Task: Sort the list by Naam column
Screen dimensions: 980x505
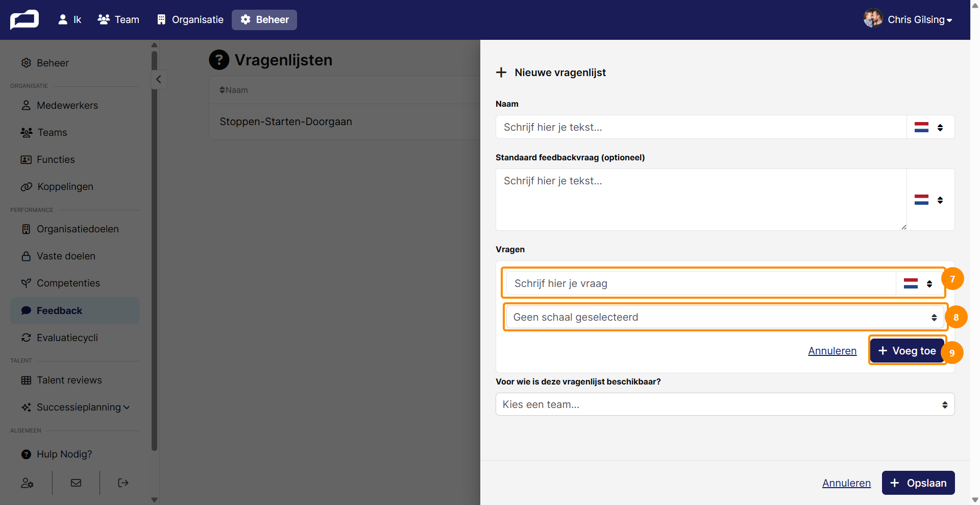Action: 234,90
